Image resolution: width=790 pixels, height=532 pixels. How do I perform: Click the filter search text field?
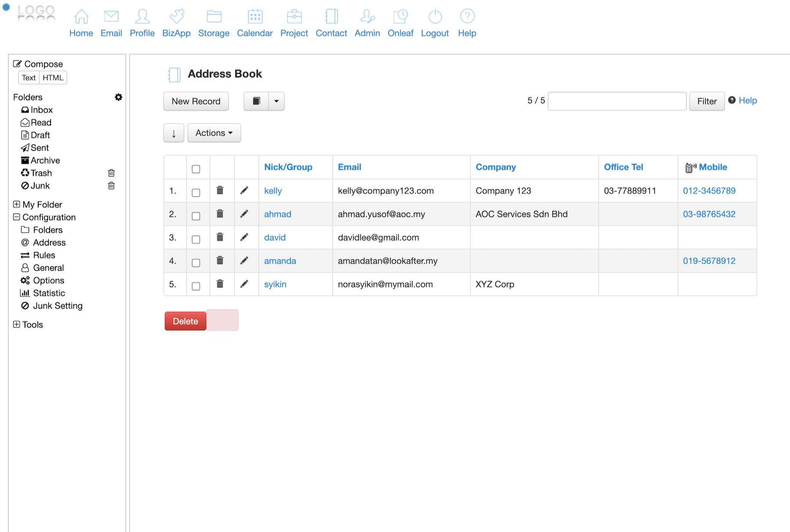point(617,101)
